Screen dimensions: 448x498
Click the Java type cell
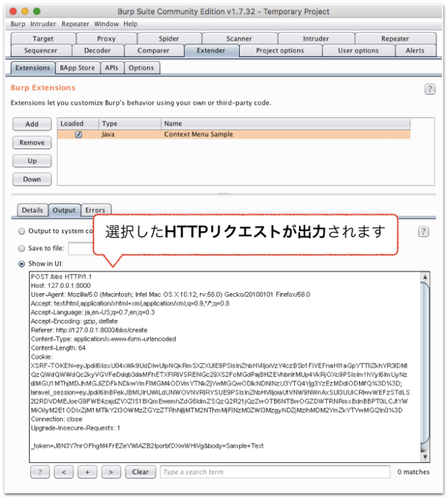[108, 135]
